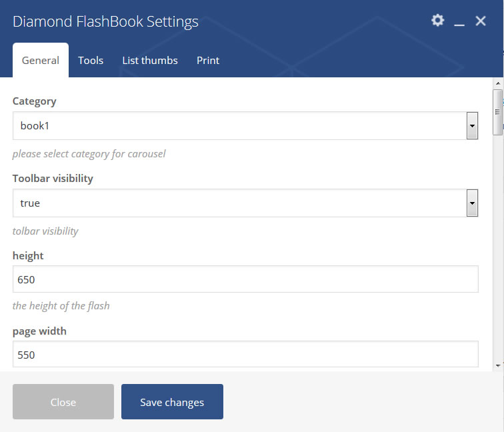Click the hint text 'tolbar visibility'
The image size is (504, 432).
coord(45,231)
